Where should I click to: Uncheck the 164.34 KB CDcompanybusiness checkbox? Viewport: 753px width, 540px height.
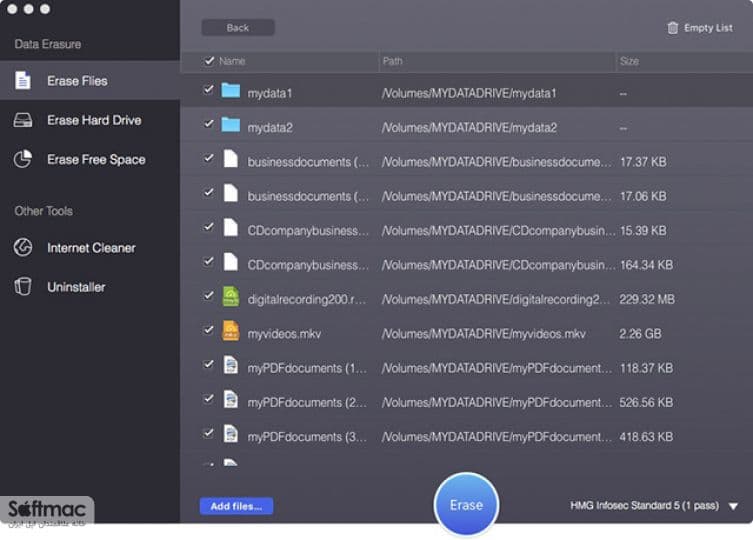(x=208, y=261)
